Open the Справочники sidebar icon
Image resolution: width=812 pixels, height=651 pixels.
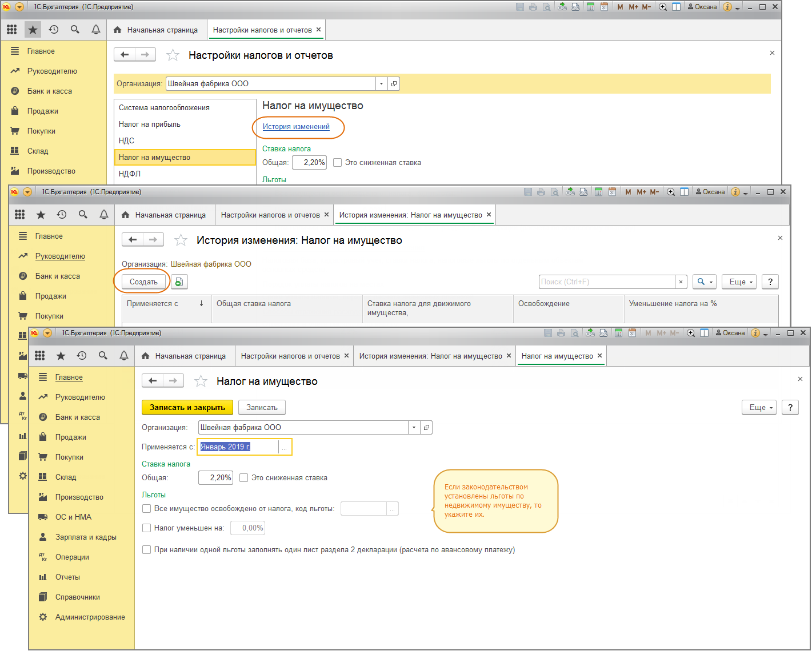click(43, 597)
